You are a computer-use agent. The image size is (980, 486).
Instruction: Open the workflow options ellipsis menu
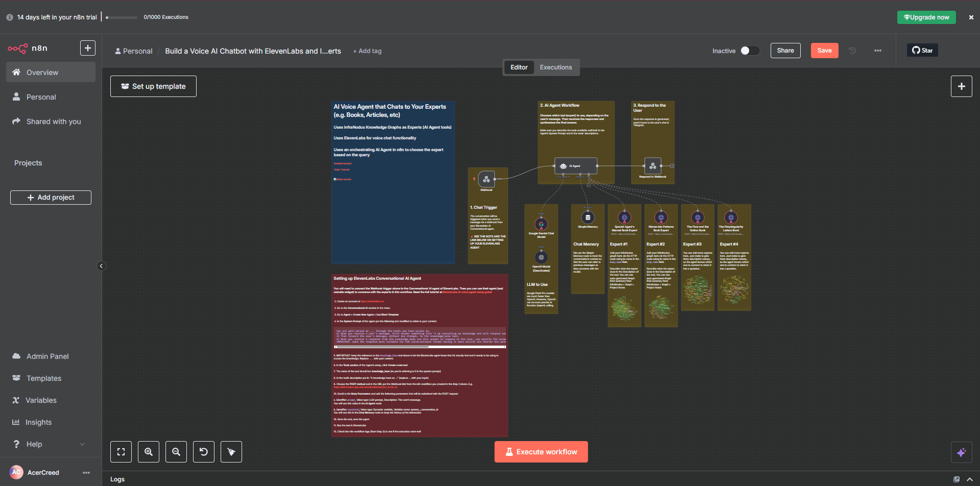(877, 51)
